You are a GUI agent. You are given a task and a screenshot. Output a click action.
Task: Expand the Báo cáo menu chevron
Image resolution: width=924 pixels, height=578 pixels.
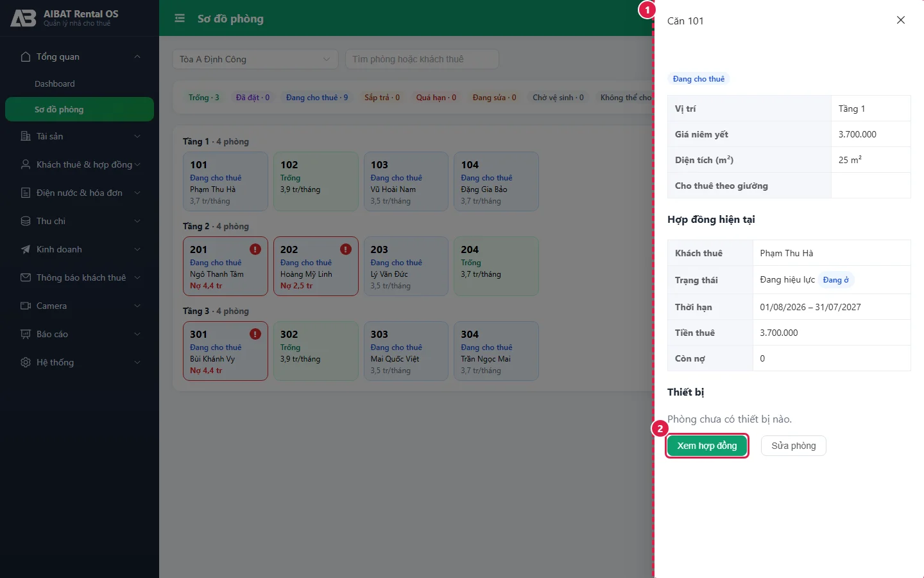(137, 334)
